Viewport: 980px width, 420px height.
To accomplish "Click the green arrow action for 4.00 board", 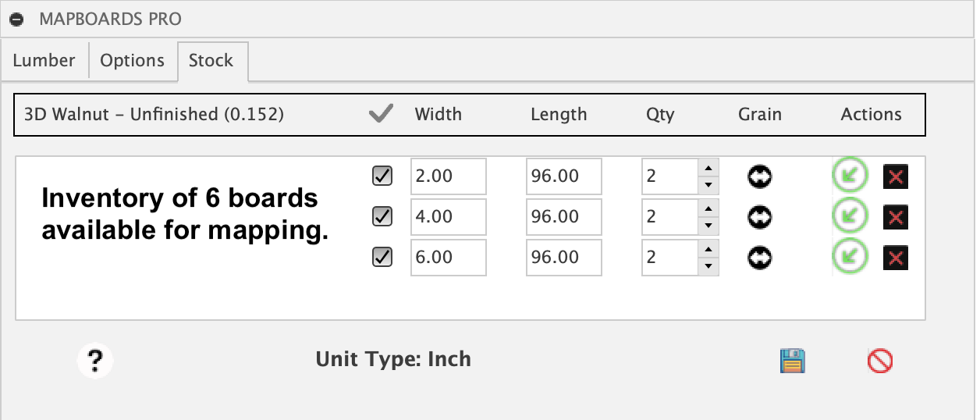I will pyautogui.click(x=850, y=215).
